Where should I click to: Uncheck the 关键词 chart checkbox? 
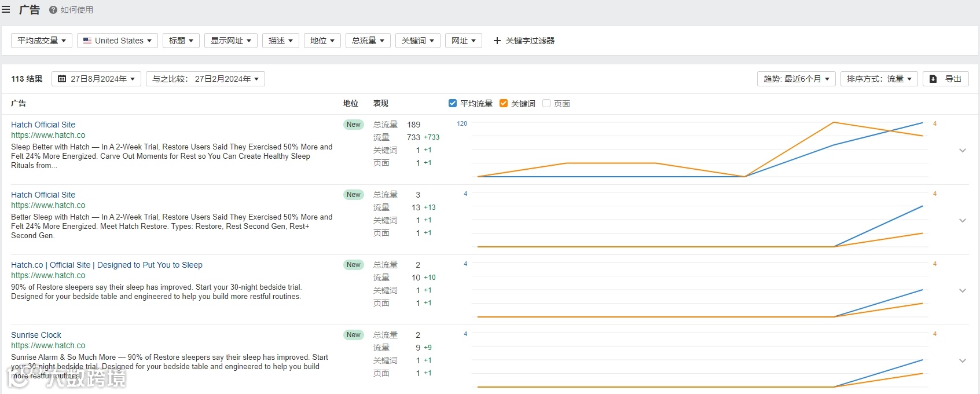(504, 103)
